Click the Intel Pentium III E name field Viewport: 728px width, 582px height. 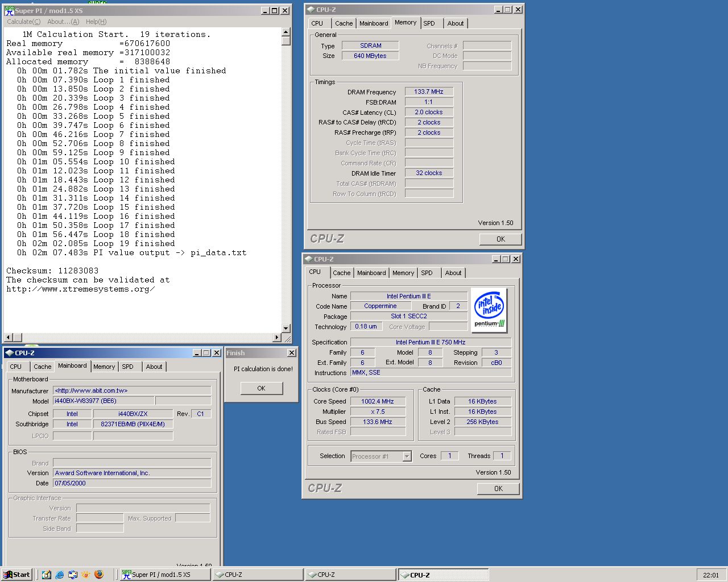pyautogui.click(x=409, y=296)
